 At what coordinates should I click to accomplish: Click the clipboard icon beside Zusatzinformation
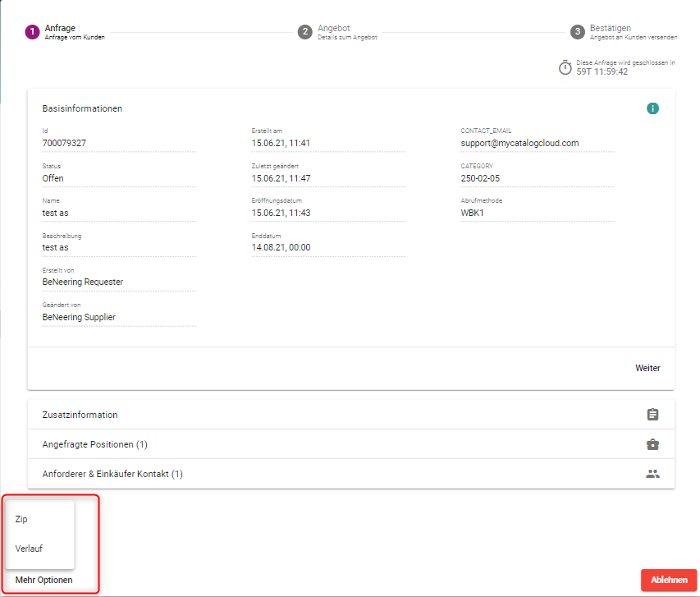click(652, 415)
